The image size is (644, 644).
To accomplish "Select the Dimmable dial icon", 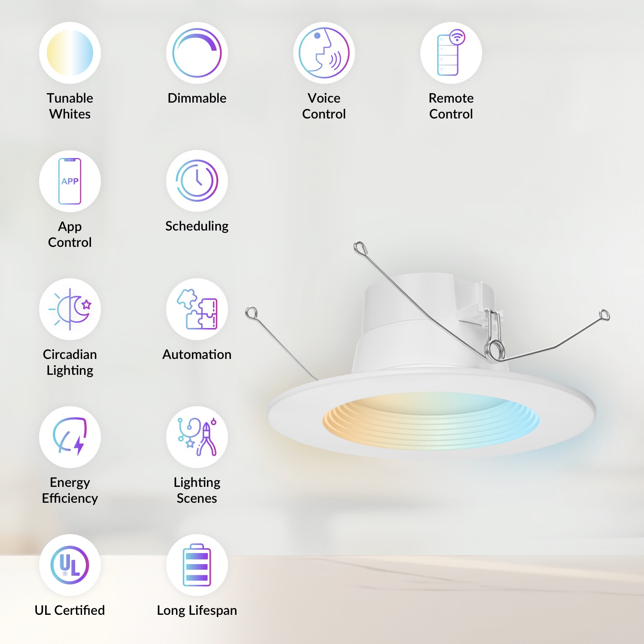I will (x=197, y=53).
